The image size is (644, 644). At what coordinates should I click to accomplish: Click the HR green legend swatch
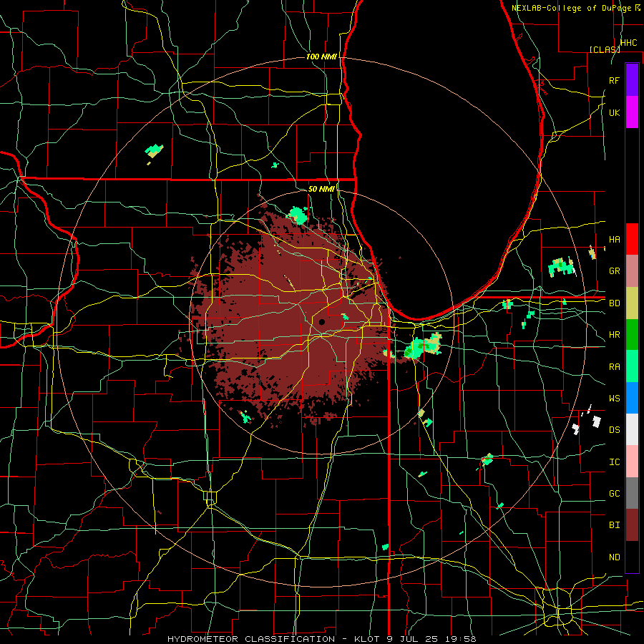click(632, 335)
